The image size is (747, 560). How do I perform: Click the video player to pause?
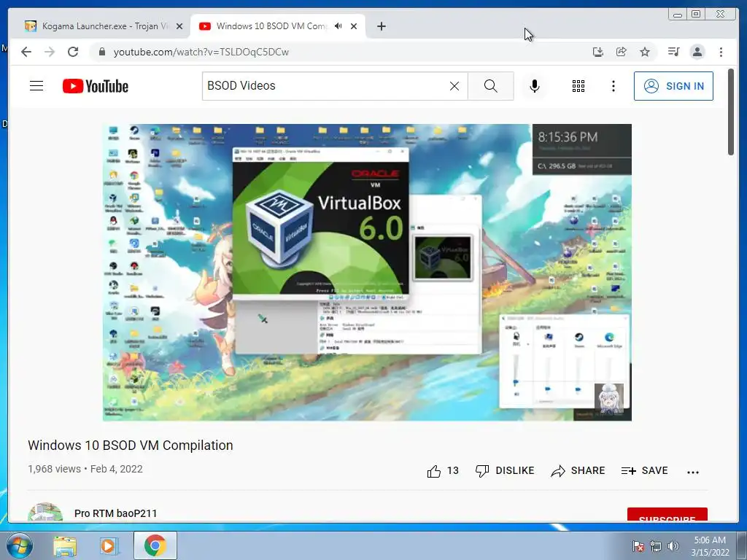tap(367, 273)
